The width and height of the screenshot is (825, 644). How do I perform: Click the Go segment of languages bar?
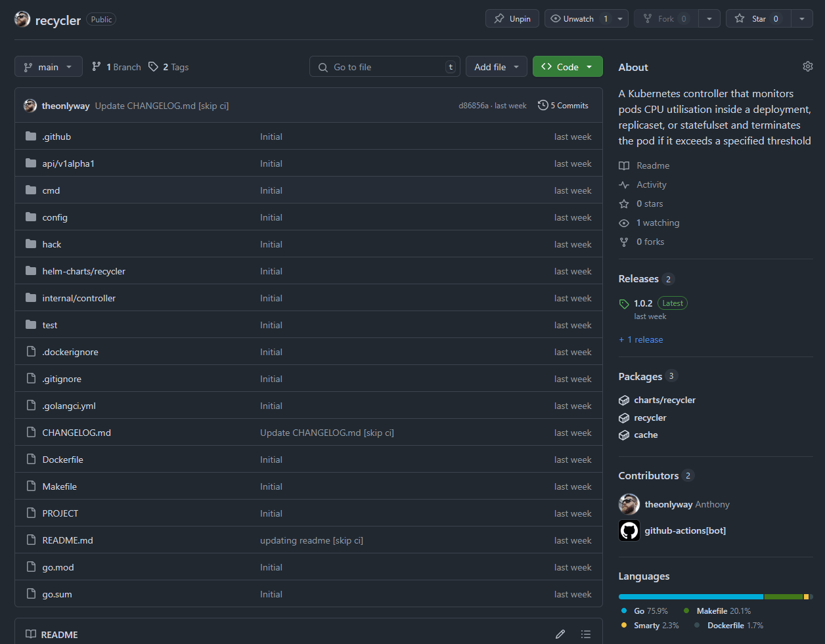[690, 597]
